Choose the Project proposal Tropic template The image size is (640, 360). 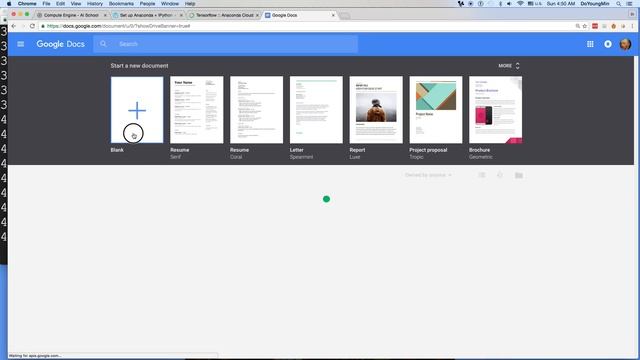click(x=436, y=110)
